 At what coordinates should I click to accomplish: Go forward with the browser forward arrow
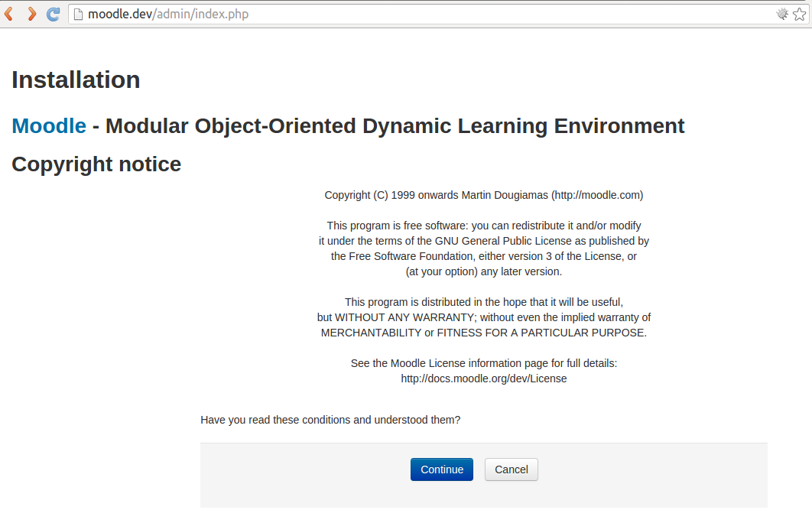click(x=31, y=14)
